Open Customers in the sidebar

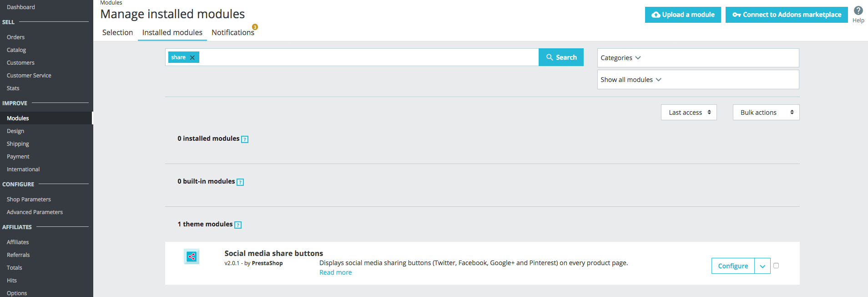[20, 62]
